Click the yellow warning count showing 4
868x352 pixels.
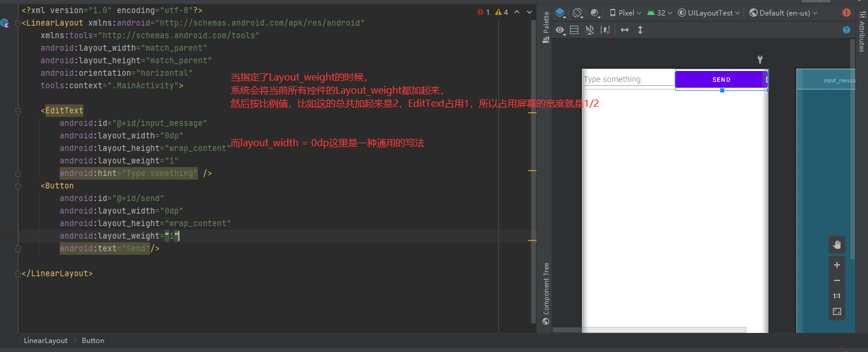501,12
